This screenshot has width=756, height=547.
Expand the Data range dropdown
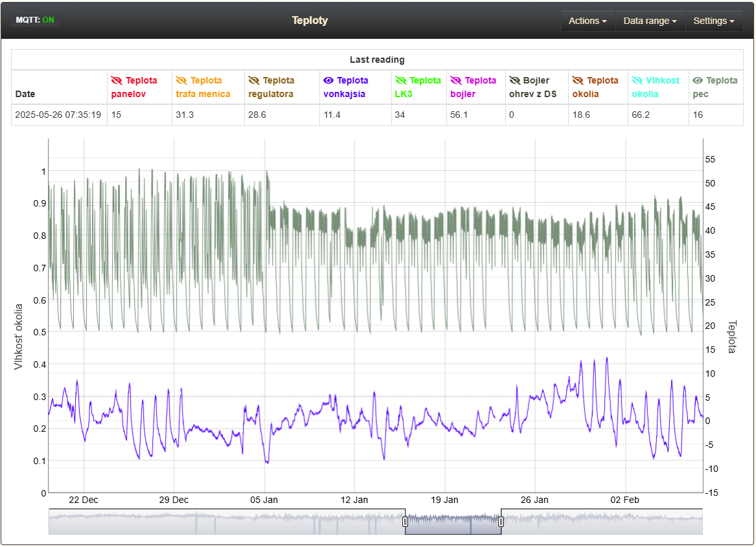[x=650, y=21]
